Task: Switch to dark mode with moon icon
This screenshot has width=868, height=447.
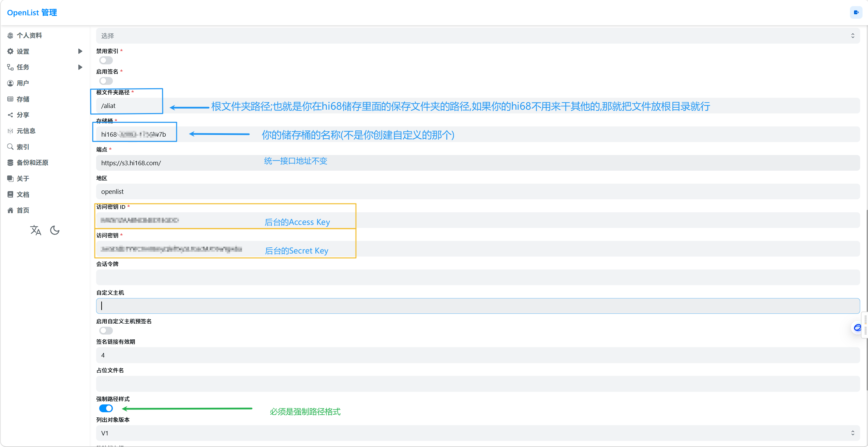Action: (x=55, y=231)
